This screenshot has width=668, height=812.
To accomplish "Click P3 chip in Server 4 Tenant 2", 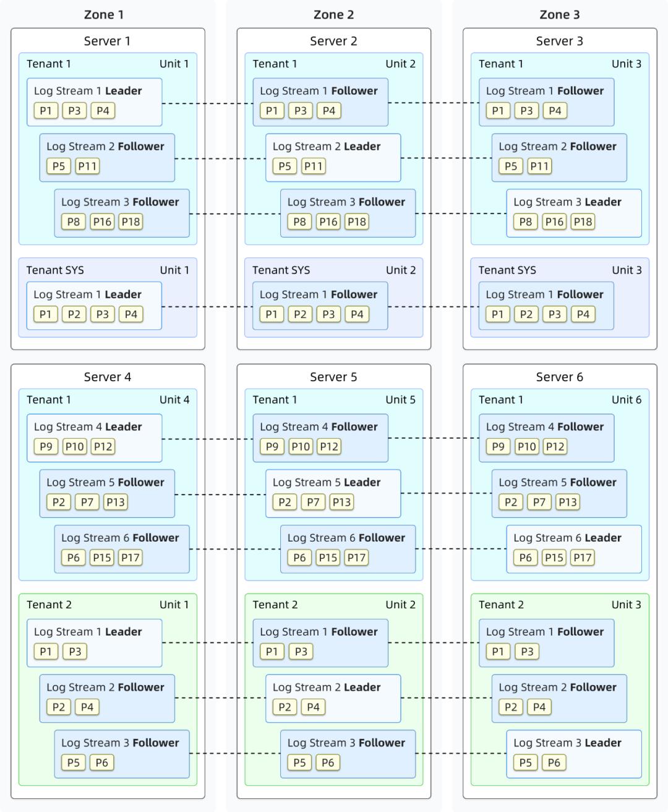I will (75, 651).
